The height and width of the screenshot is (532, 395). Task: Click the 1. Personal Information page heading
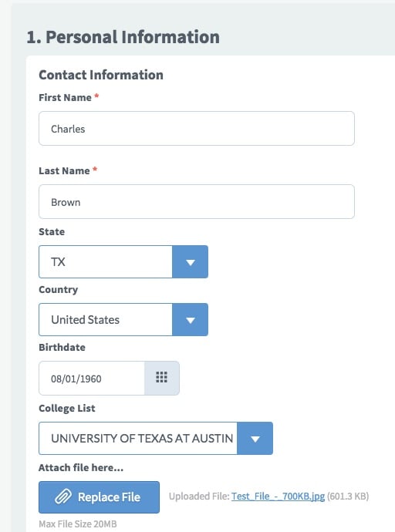pos(123,37)
